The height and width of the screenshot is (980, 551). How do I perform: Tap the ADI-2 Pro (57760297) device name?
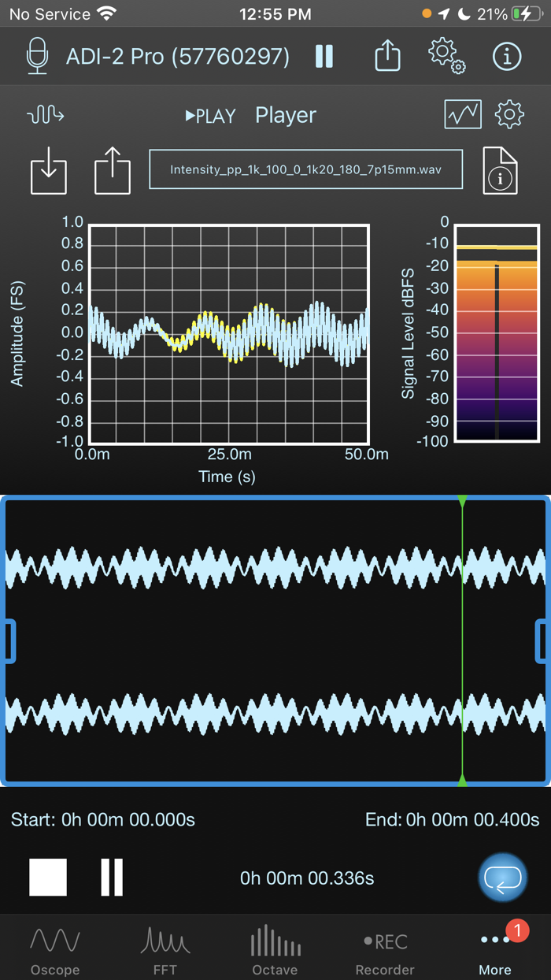point(178,57)
